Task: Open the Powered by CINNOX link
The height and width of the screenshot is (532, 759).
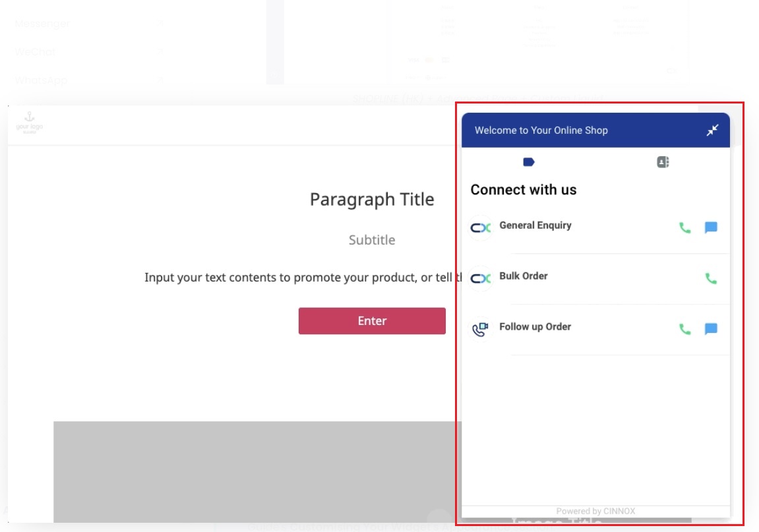Action: [x=595, y=511]
